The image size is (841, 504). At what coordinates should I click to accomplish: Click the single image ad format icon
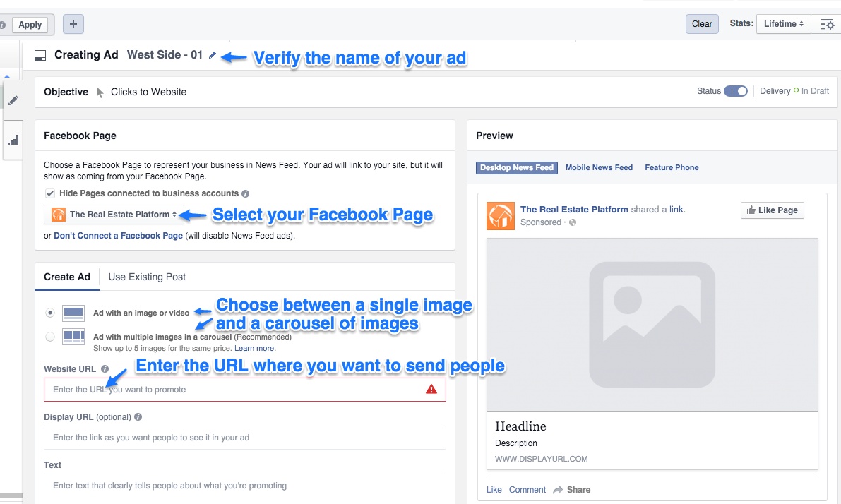coord(73,313)
